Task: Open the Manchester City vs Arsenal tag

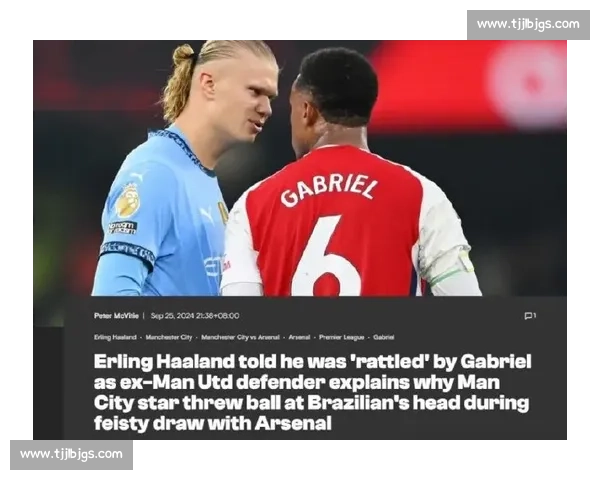Action: (x=240, y=337)
